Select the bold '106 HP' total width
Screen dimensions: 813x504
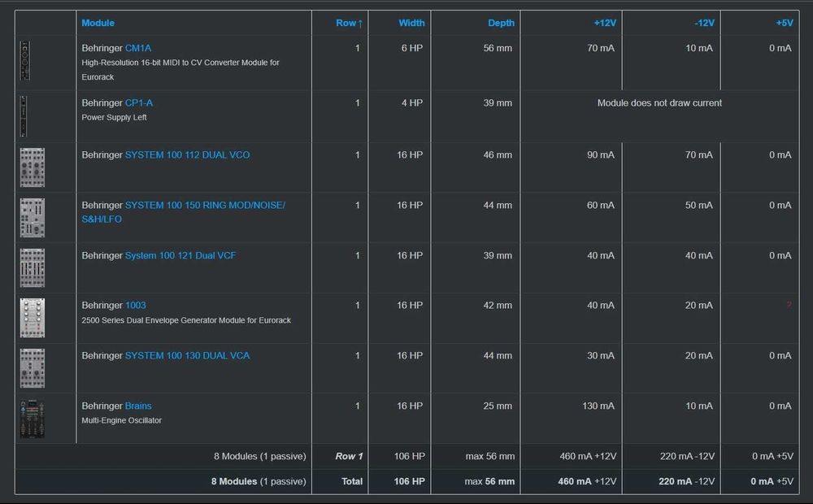(x=410, y=482)
